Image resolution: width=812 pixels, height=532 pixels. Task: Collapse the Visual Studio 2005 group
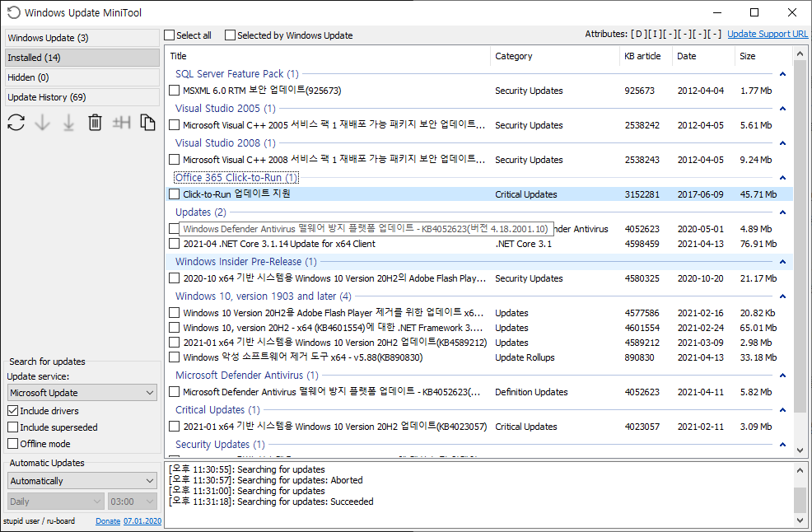click(x=782, y=109)
